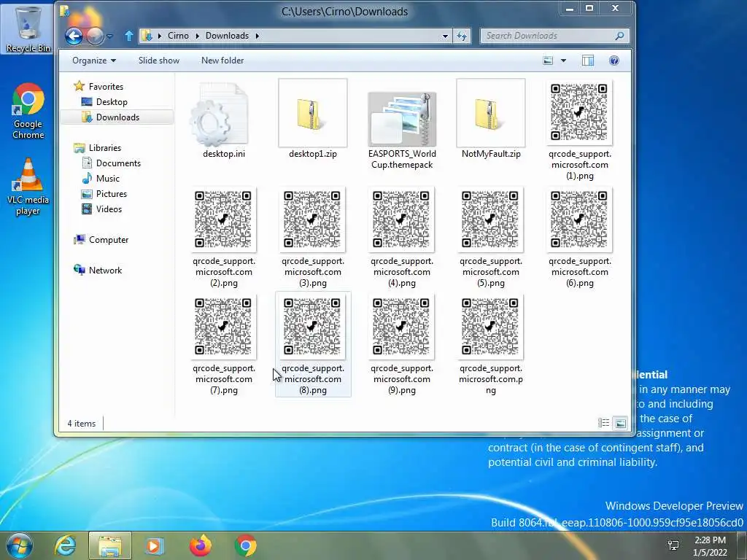Screen dimensions: 747x560
Task: Click the network tray icon
Action: click(673, 545)
